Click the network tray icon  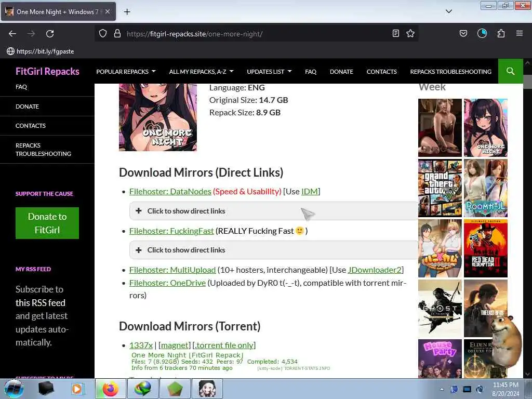click(x=467, y=389)
